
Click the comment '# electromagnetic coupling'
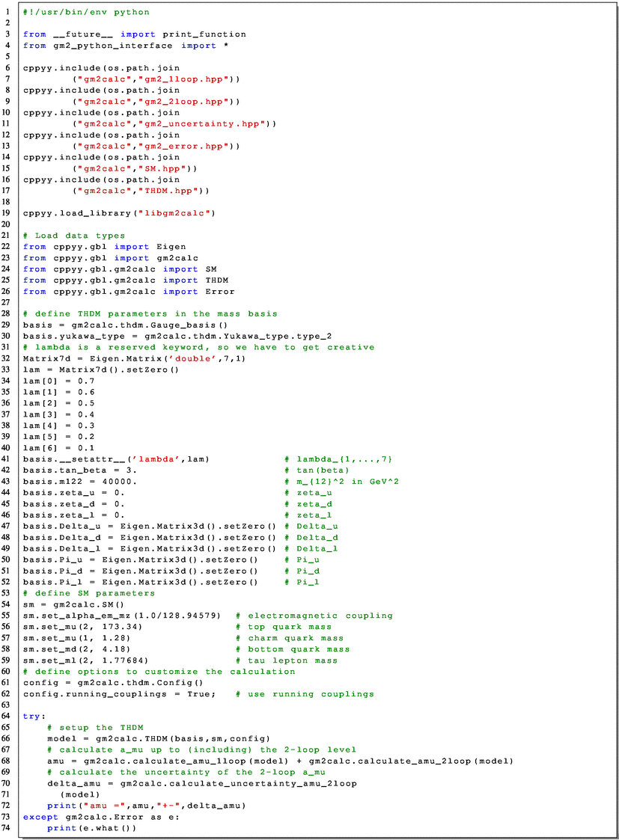pyautogui.click(x=314, y=616)
